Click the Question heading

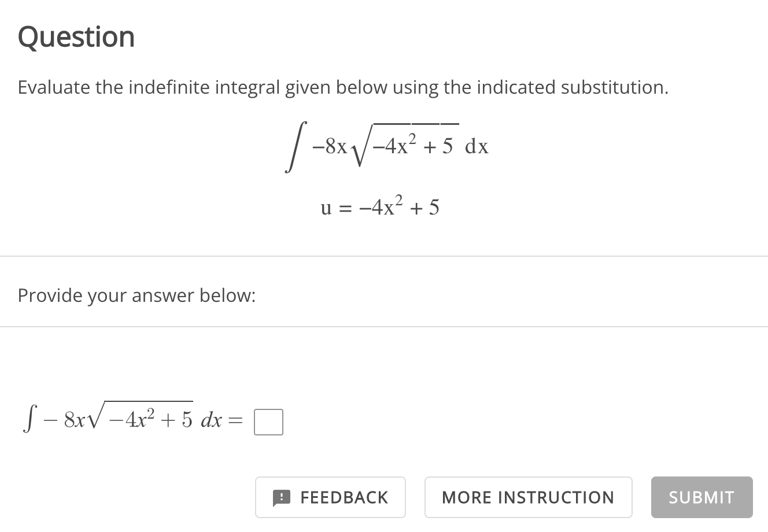coord(76,36)
